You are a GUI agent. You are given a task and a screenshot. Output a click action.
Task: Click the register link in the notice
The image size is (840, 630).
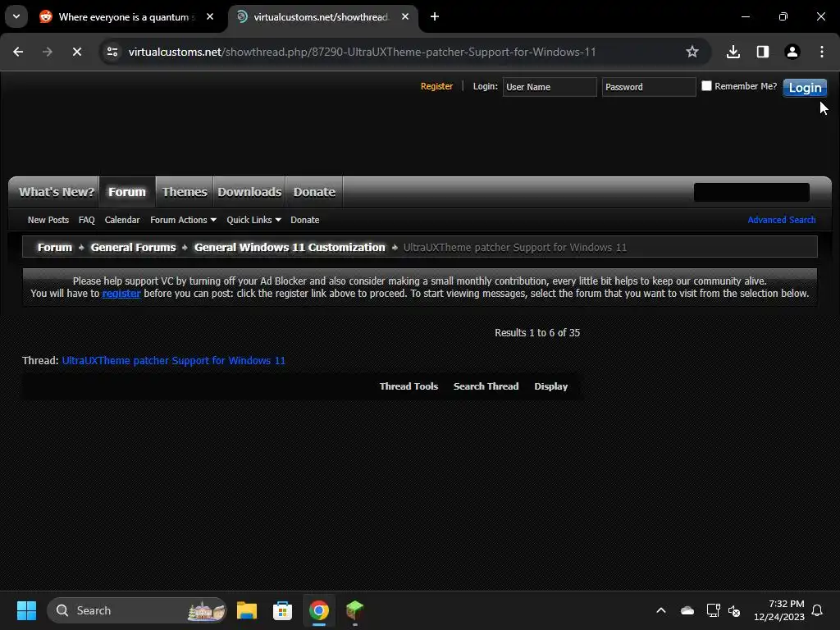121,294
